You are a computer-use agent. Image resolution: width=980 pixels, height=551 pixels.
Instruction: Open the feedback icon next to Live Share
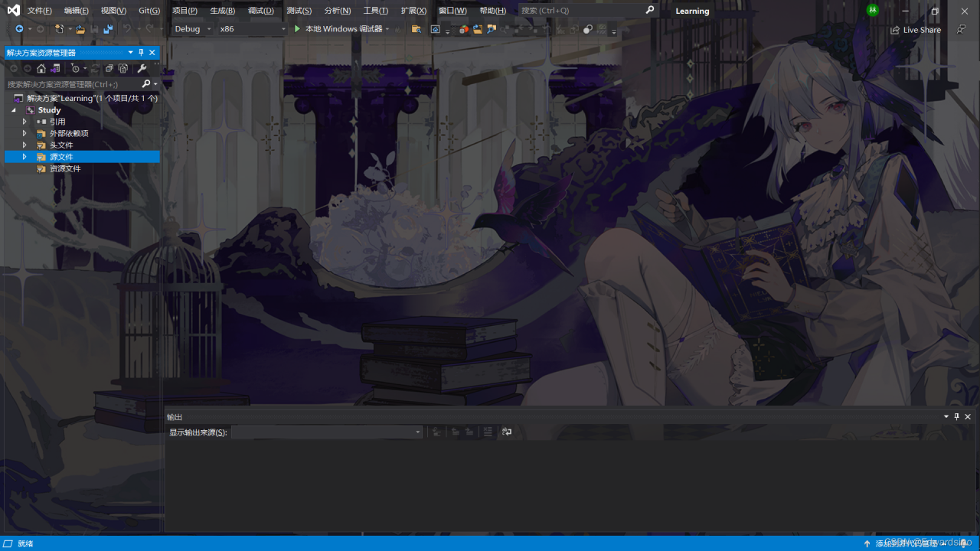[x=961, y=30]
